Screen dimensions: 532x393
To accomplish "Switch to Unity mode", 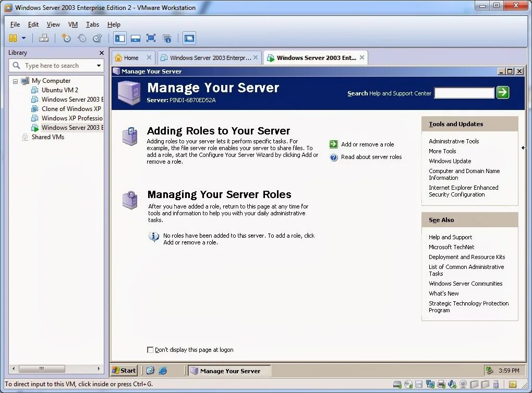I will point(166,39).
